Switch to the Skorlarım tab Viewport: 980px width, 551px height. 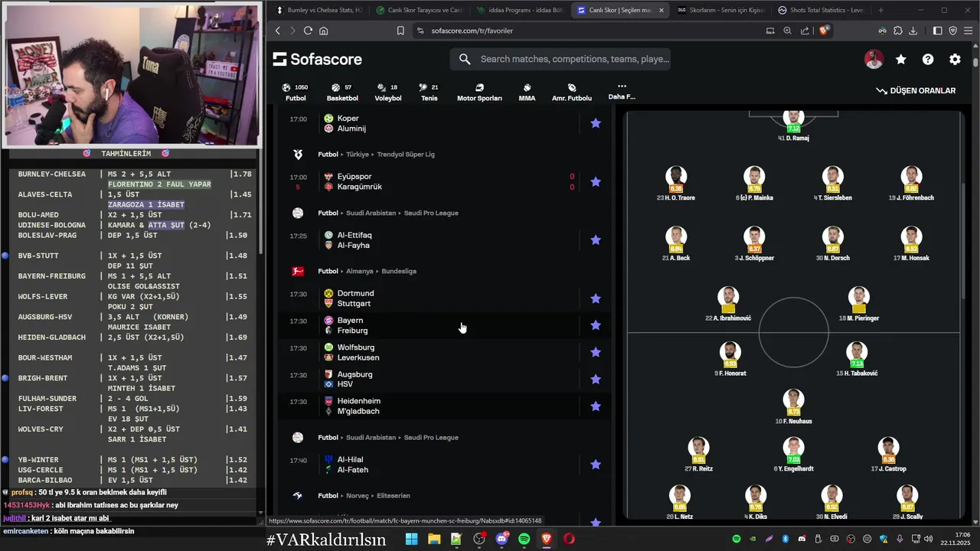tap(720, 10)
